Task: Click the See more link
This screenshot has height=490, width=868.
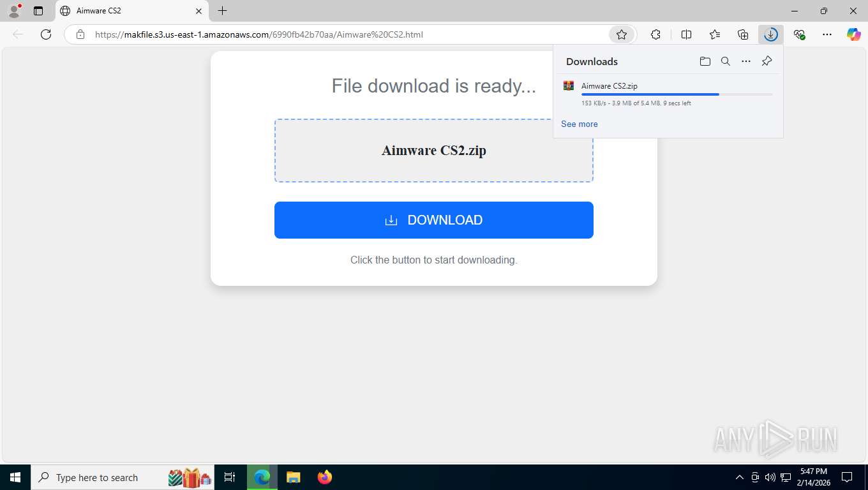Action: [579, 124]
